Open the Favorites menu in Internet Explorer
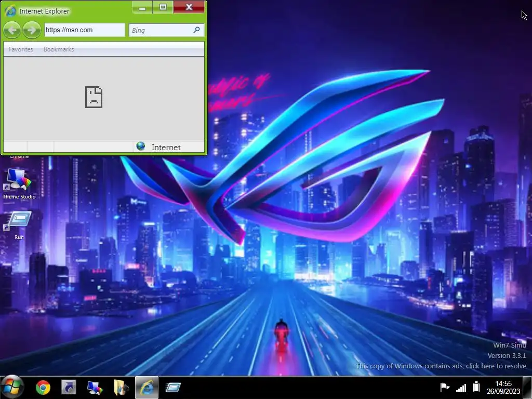 pos(21,49)
